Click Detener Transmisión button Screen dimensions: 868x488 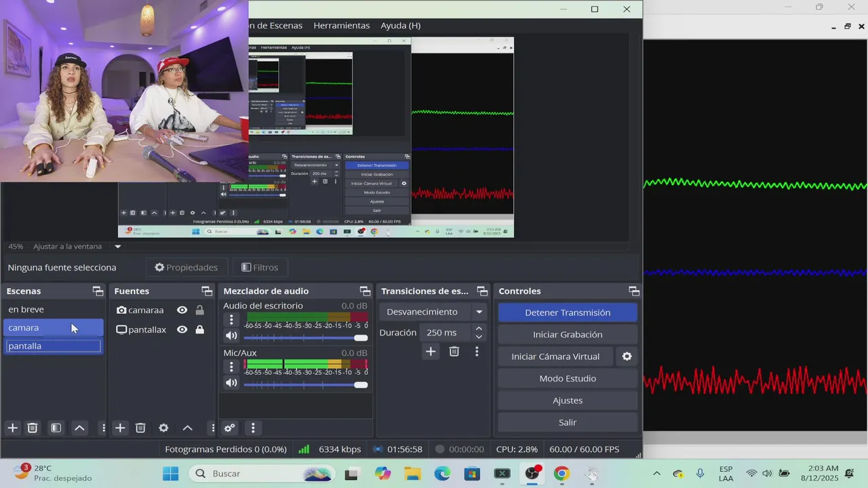[x=568, y=312]
